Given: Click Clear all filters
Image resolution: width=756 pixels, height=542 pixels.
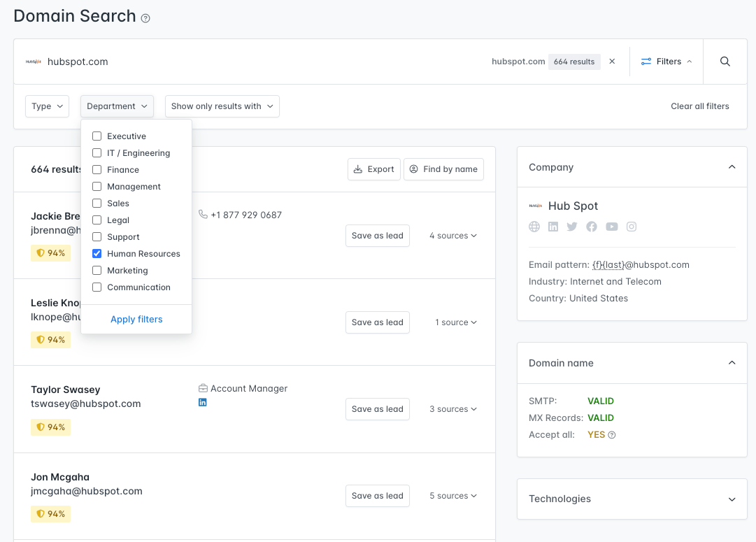Looking at the screenshot, I should click(x=699, y=106).
